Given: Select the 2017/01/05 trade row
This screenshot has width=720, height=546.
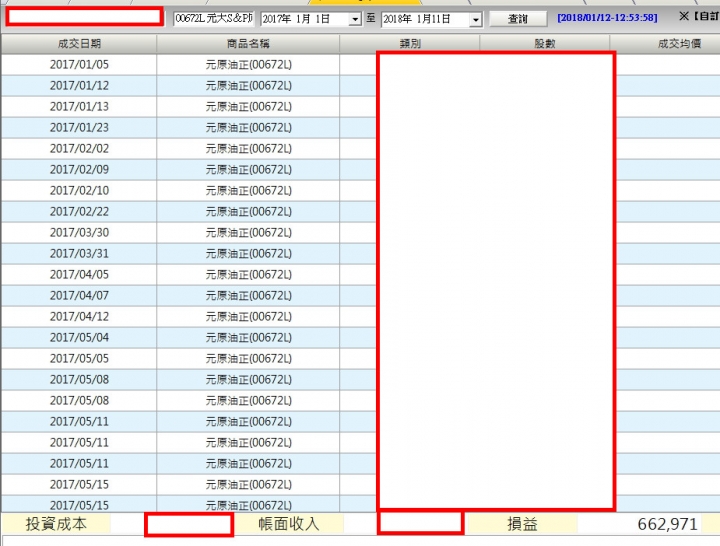Looking at the screenshot, I should [x=360, y=64].
